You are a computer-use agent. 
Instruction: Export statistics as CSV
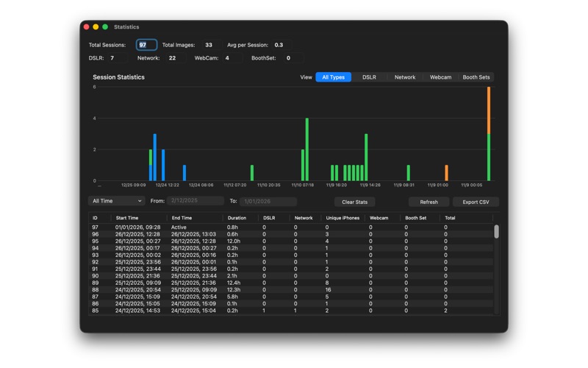click(476, 202)
